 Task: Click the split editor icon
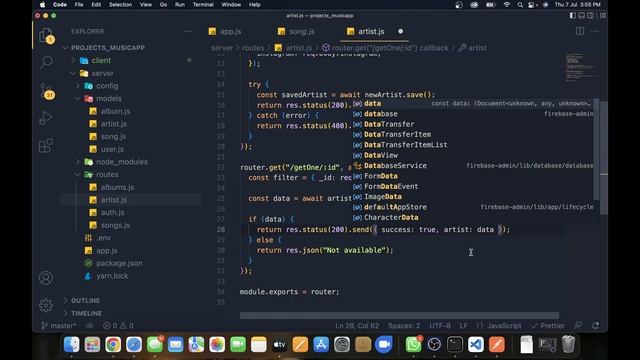(x=580, y=31)
